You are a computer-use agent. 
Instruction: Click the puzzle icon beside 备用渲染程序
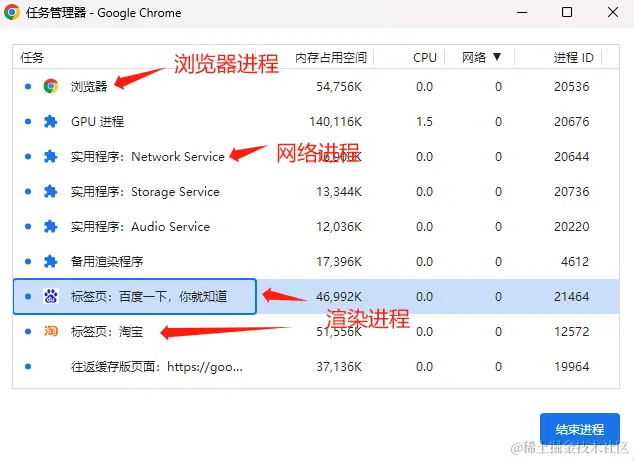coord(51,262)
